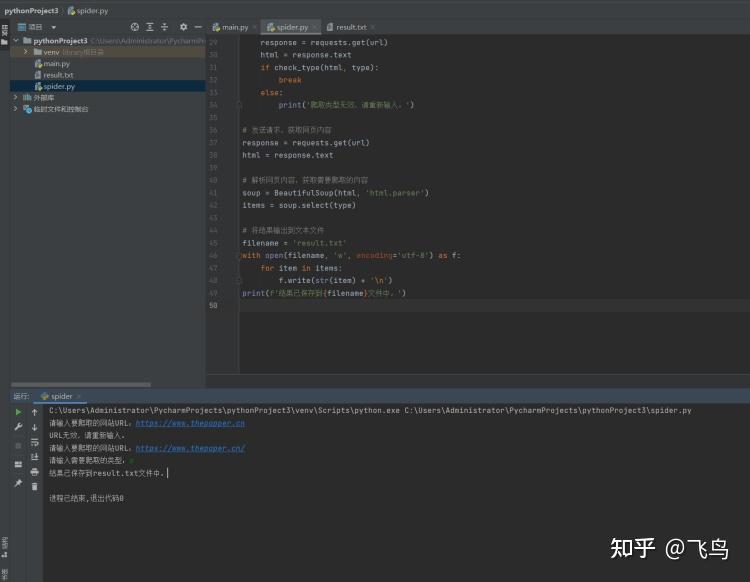Toggle fold marker beside print line 34
Image resolution: width=750 pixels, height=582 pixels.
click(x=239, y=105)
